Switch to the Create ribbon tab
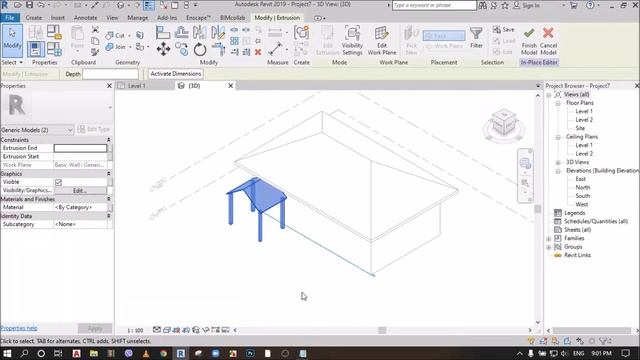 click(33, 18)
